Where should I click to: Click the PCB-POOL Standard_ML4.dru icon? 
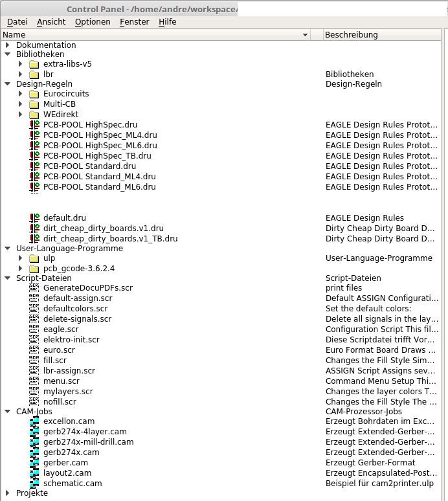click(x=34, y=176)
